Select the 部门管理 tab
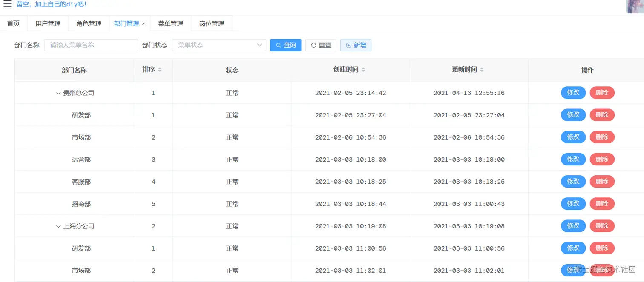The height and width of the screenshot is (282, 644). tap(126, 24)
